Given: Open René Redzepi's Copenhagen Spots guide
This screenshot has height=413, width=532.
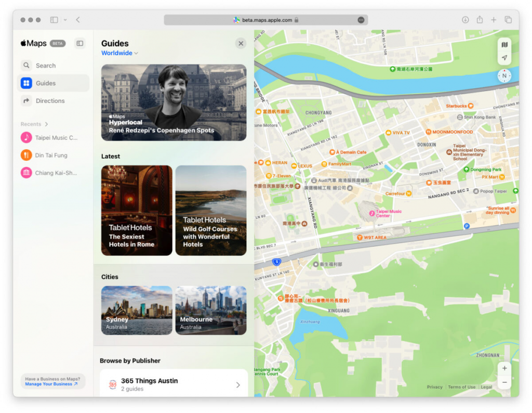Looking at the screenshot, I should click(x=174, y=102).
